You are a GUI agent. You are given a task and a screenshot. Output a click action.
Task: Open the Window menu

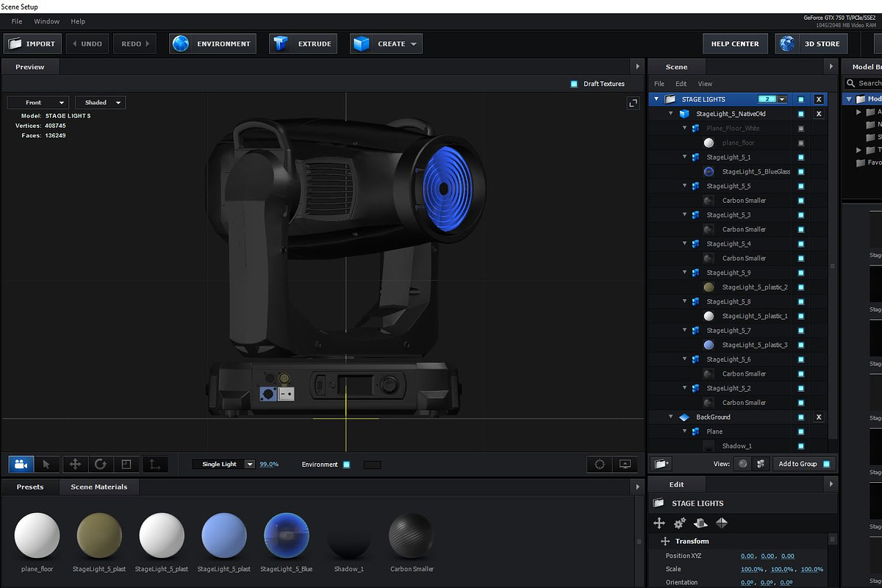[47, 21]
